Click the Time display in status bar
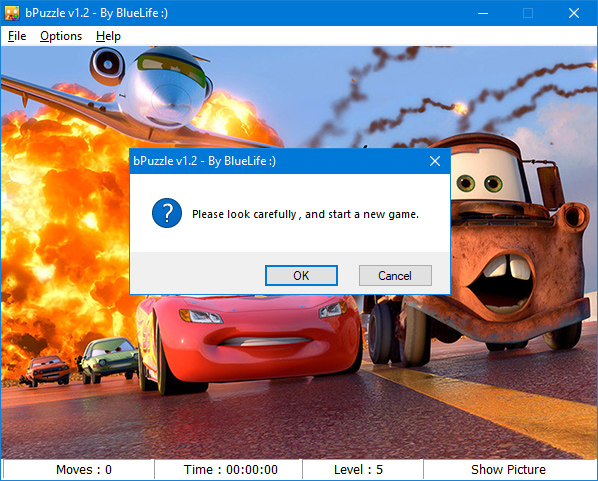 (230, 469)
